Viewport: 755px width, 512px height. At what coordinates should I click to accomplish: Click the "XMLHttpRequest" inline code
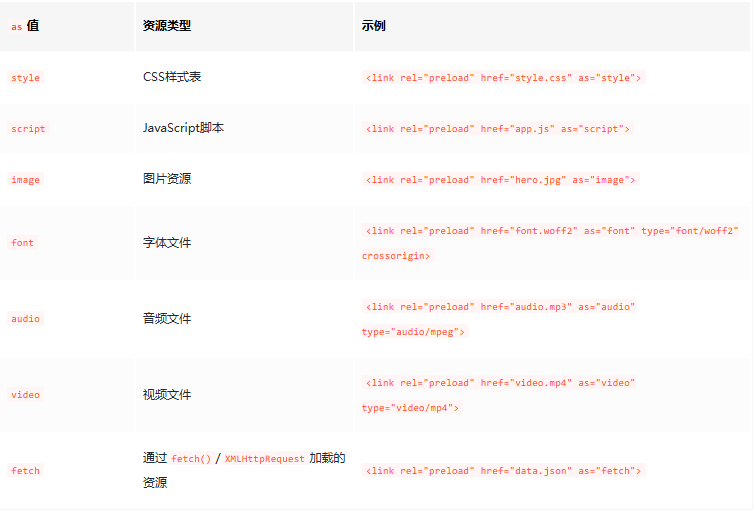tap(265, 459)
